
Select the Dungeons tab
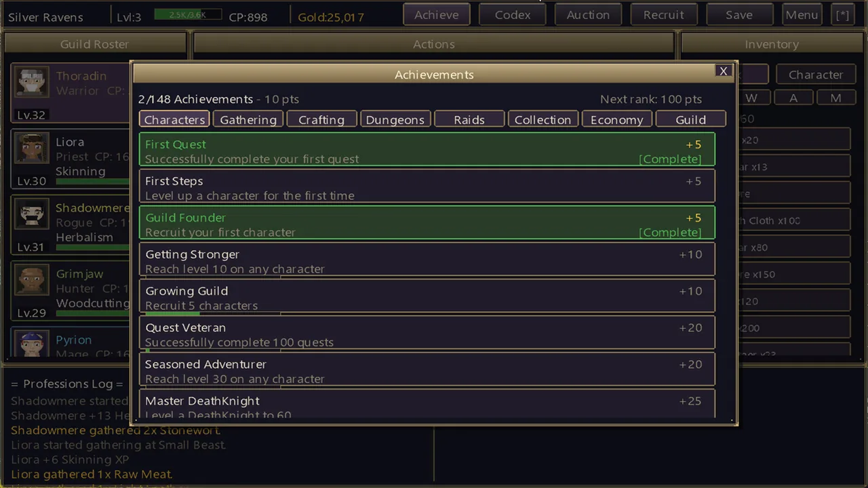tap(395, 119)
